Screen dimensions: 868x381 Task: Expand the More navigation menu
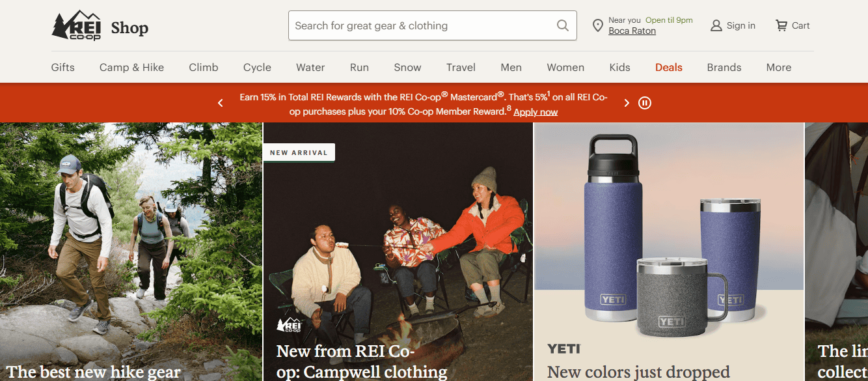pyautogui.click(x=779, y=67)
